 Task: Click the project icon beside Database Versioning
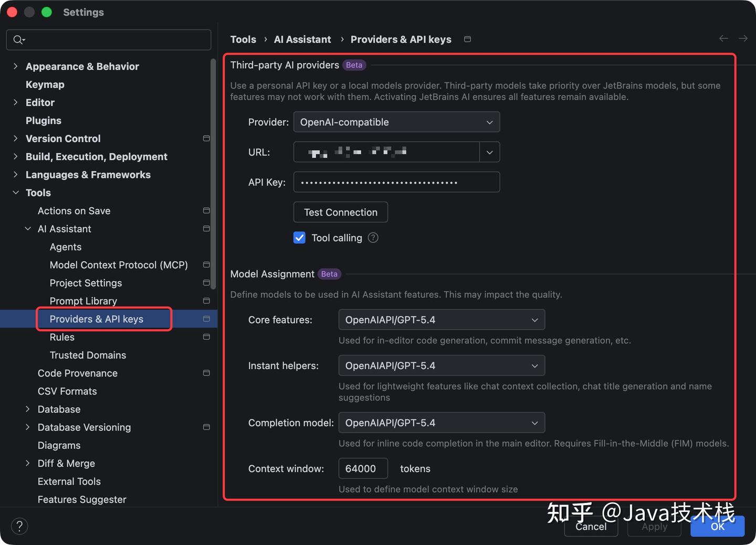pyautogui.click(x=206, y=427)
